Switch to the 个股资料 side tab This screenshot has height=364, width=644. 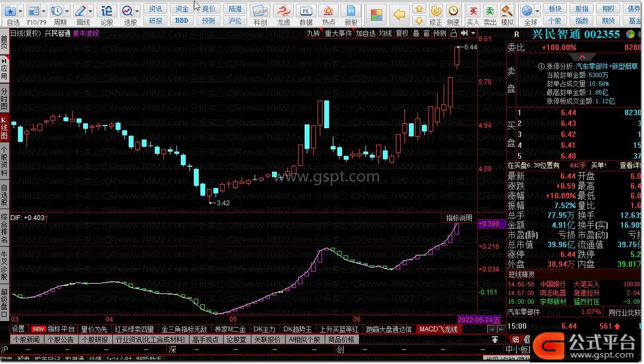pyautogui.click(x=4, y=160)
